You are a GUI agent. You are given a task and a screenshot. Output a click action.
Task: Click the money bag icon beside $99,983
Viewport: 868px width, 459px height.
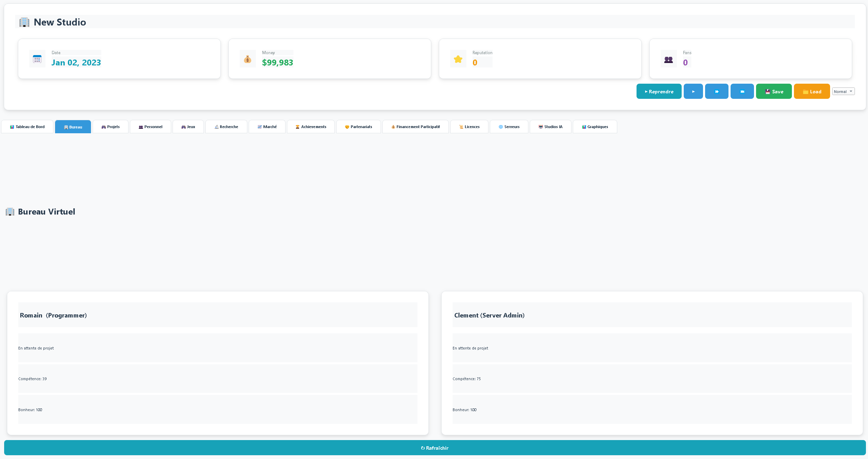point(247,59)
